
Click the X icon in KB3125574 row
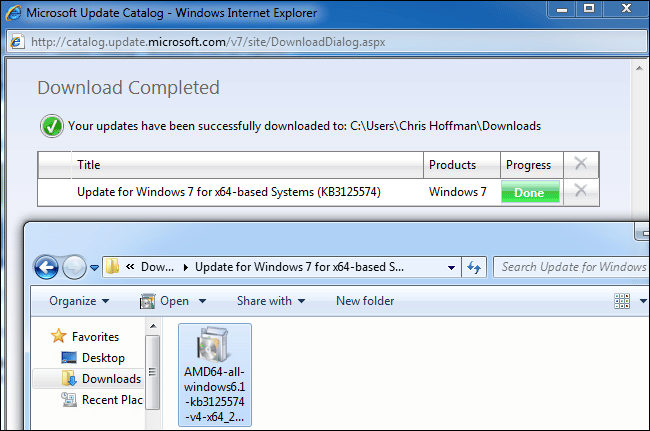tap(580, 192)
